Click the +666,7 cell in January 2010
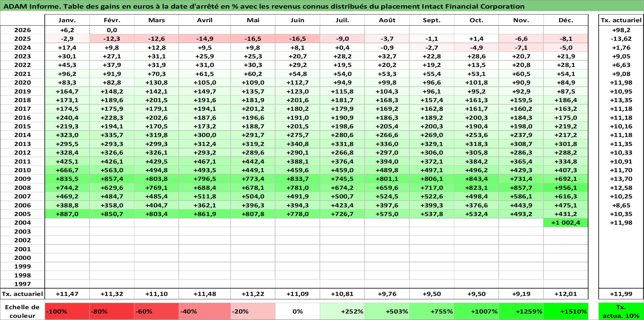This screenshot has height=320, width=644. pyautogui.click(x=67, y=170)
